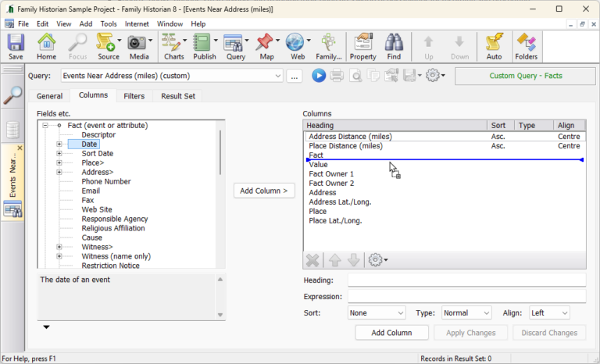
Task: Switch to the Result Set tab
Action: tap(178, 96)
